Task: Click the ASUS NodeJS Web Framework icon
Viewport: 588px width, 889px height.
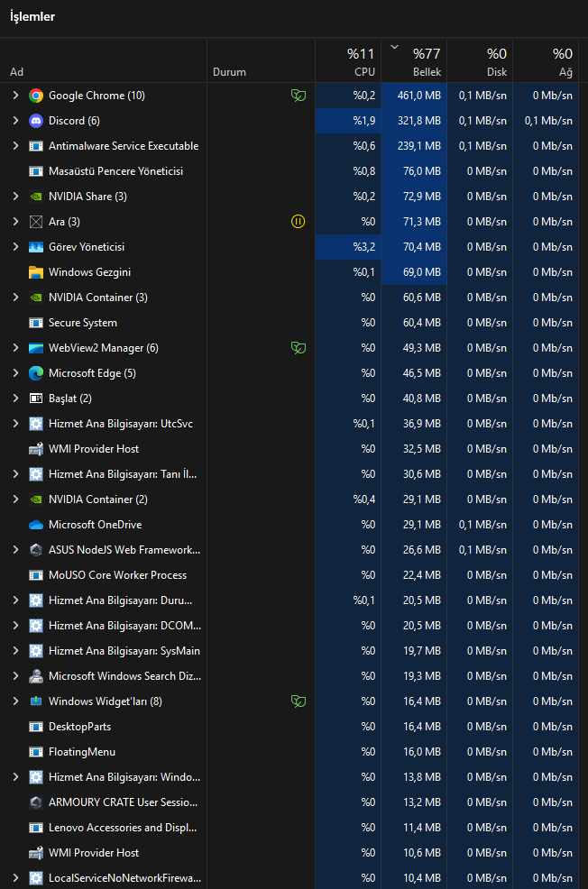Action: pos(36,550)
